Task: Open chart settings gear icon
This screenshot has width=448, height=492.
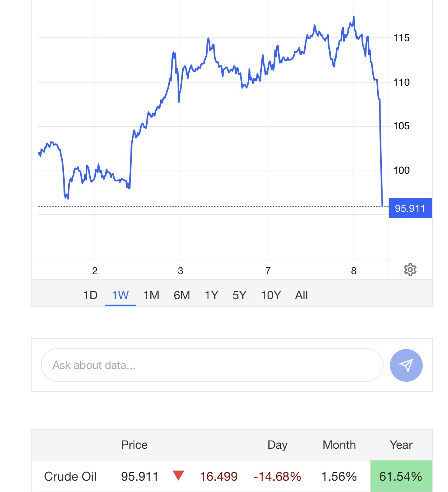Action: [x=410, y=270]
